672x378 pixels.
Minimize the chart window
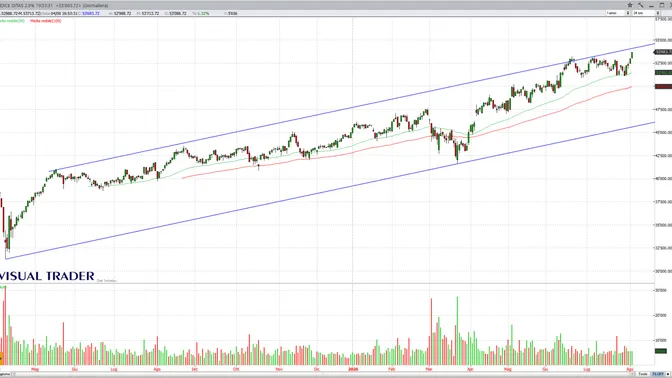click(651, 5)
